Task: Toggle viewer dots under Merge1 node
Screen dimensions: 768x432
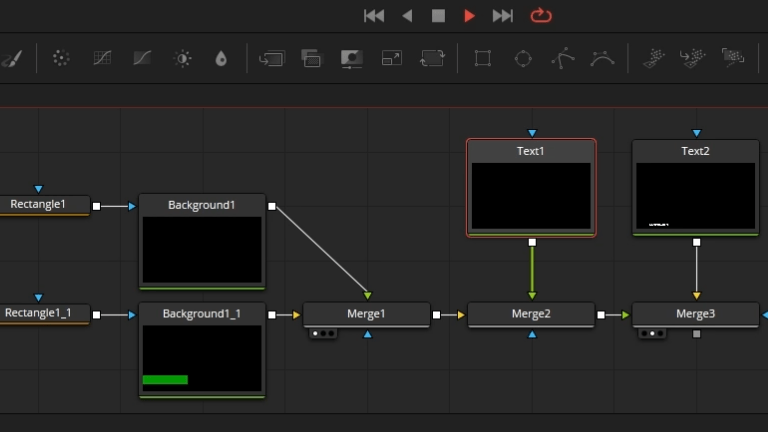Action: [x=323, y=334]
